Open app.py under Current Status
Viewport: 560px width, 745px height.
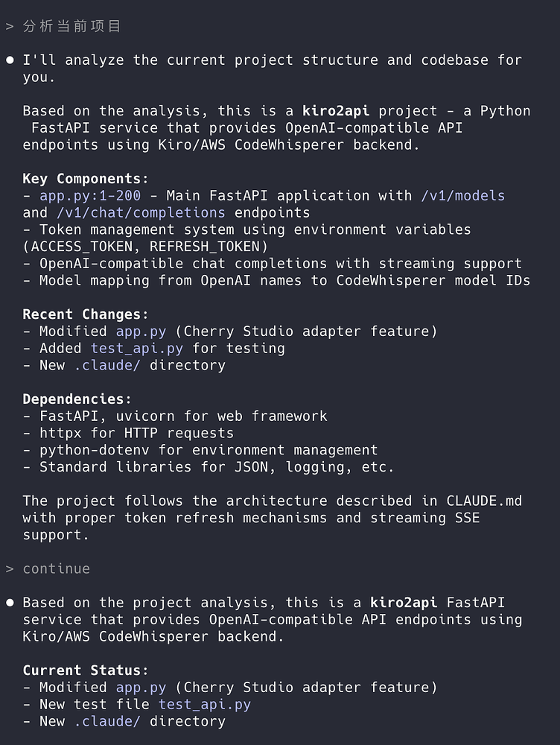(x=141, y=688)
